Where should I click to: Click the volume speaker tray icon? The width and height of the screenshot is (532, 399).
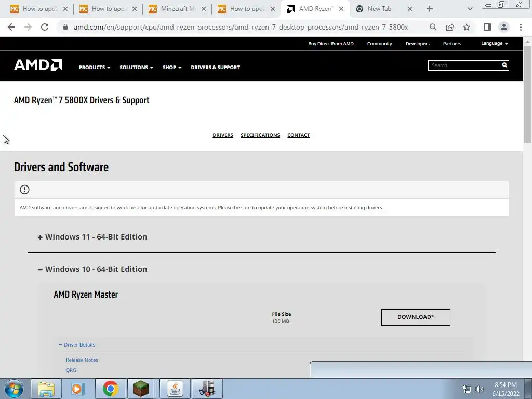coord(480,389)
